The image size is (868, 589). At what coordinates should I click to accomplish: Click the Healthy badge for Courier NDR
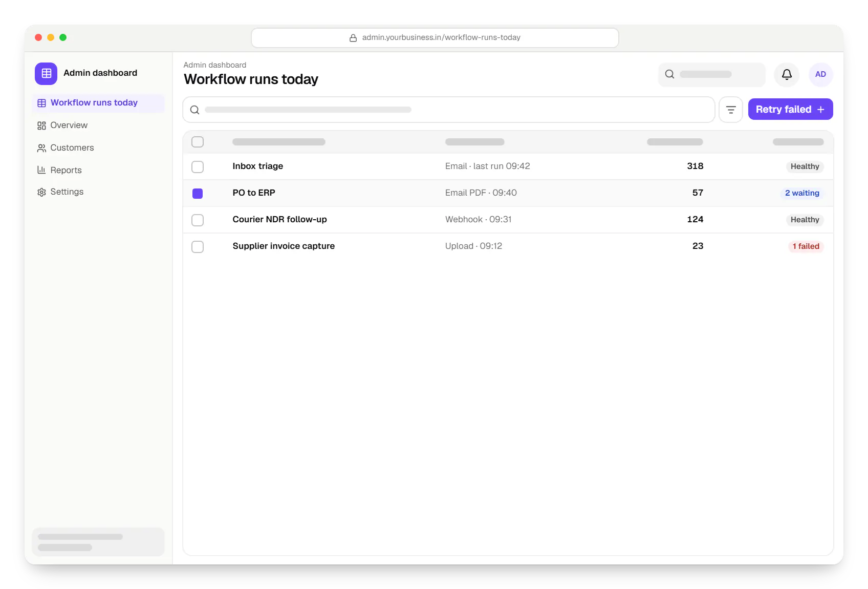pyautogui.click(x=805, y=220)
